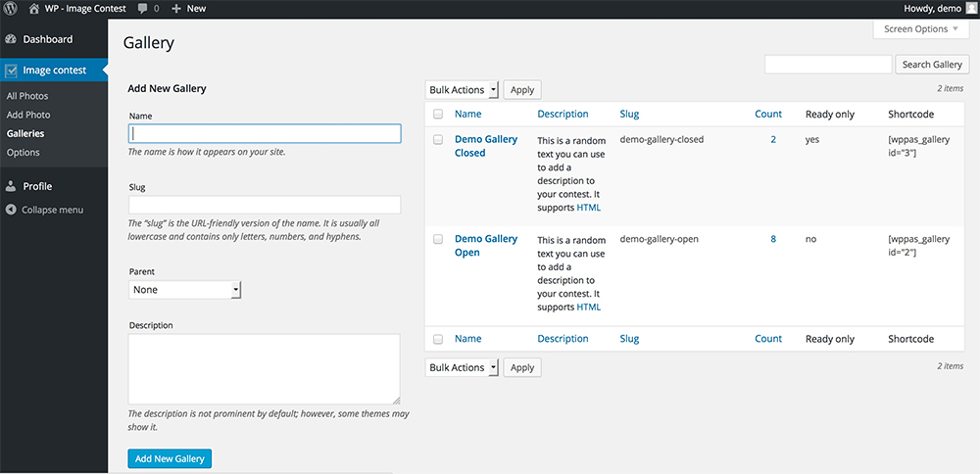
Task: Click Name in the table footer
Action: coord(468,339)
